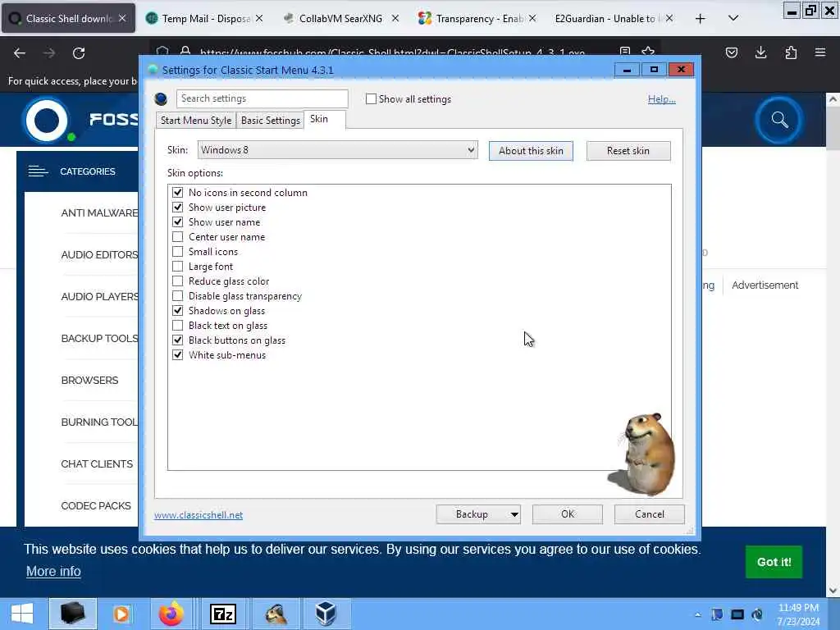
Task: Enable Disable glass transparency option
Action: click(x=177, y=295)
